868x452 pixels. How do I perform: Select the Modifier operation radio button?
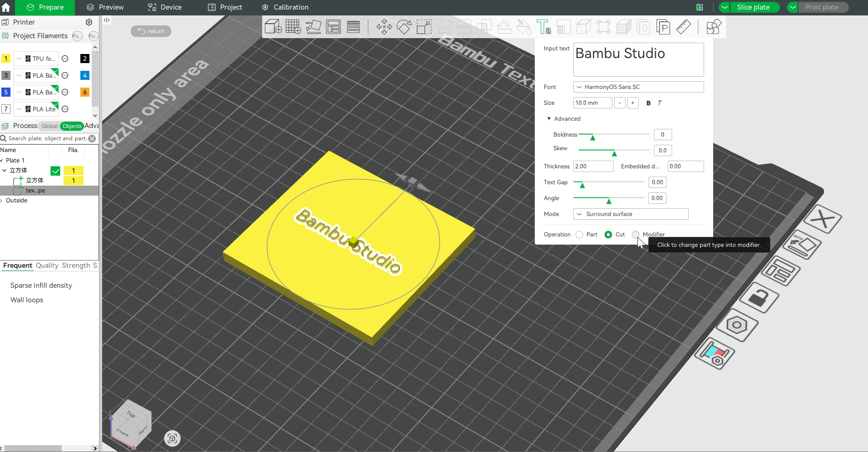tap(636, 235)
